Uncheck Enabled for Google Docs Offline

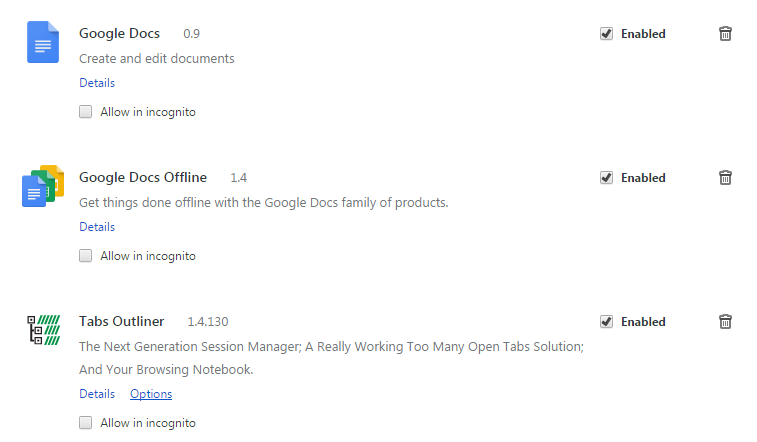tap(606, 178)
